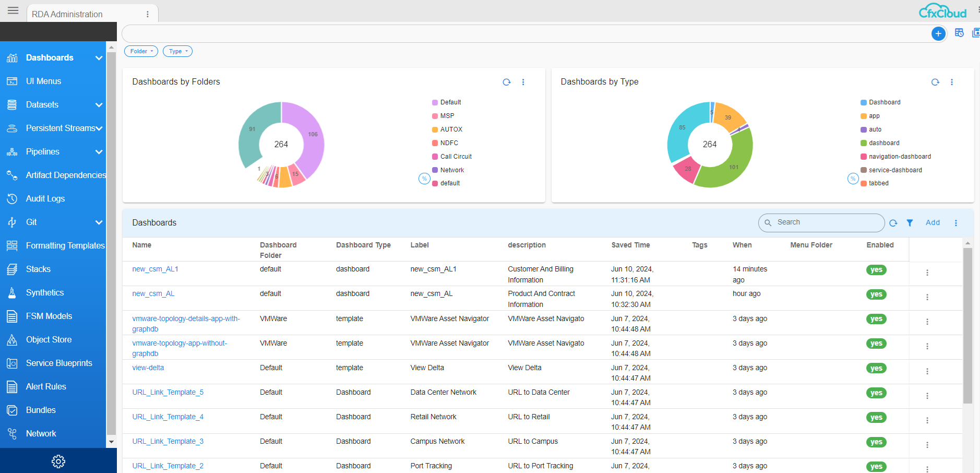Click the Add button in Dashboards table
Viewport: 980px width, 473px height.
tap(932, 222)
